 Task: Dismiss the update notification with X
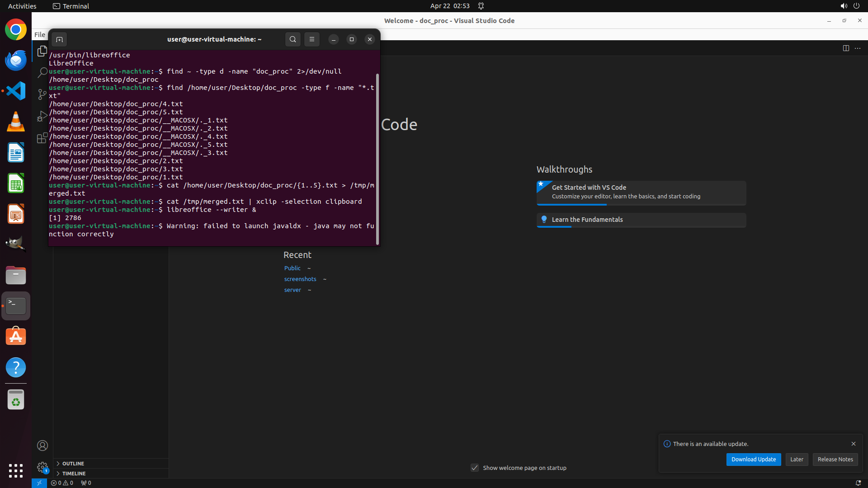point(854,444)
